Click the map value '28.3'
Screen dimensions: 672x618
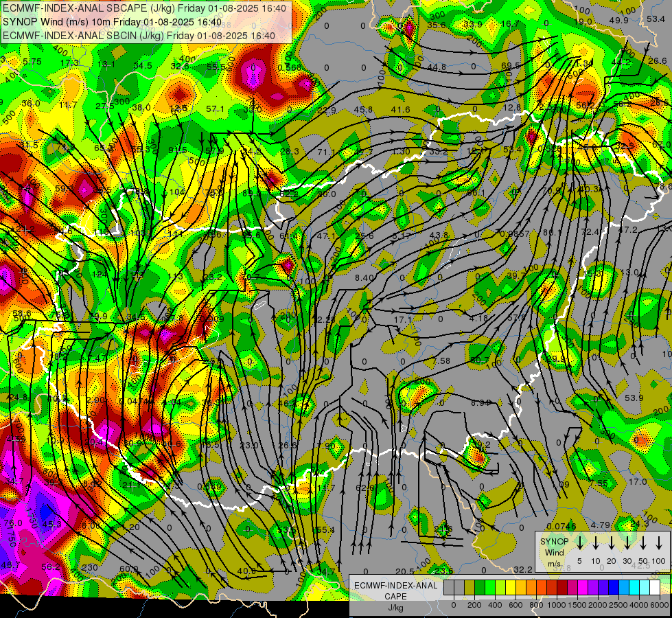tap(290, 151)
